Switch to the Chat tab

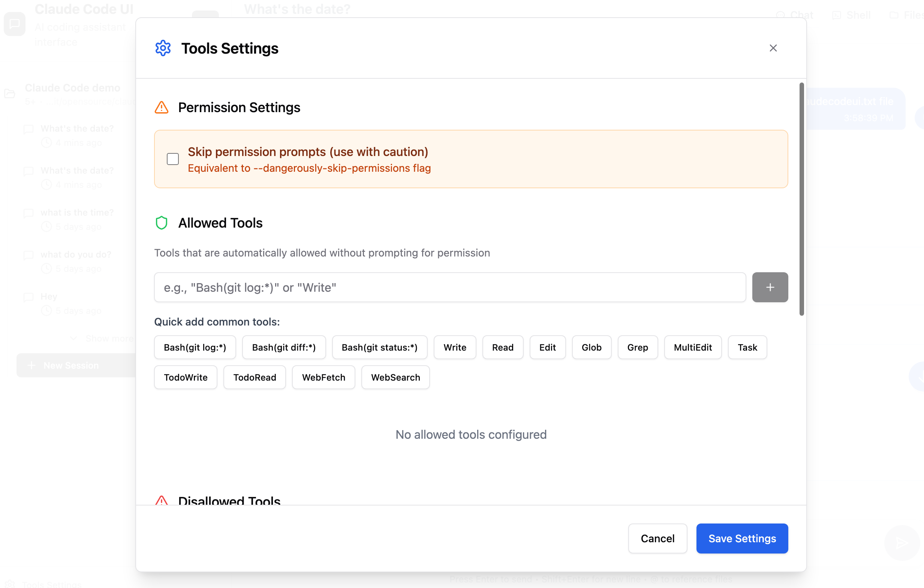tap(795, 15)
